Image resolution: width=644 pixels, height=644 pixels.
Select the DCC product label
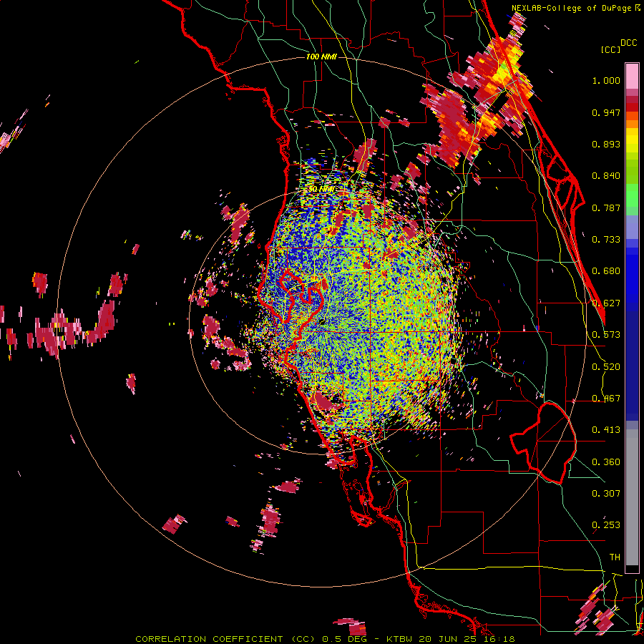pos(628,43)
